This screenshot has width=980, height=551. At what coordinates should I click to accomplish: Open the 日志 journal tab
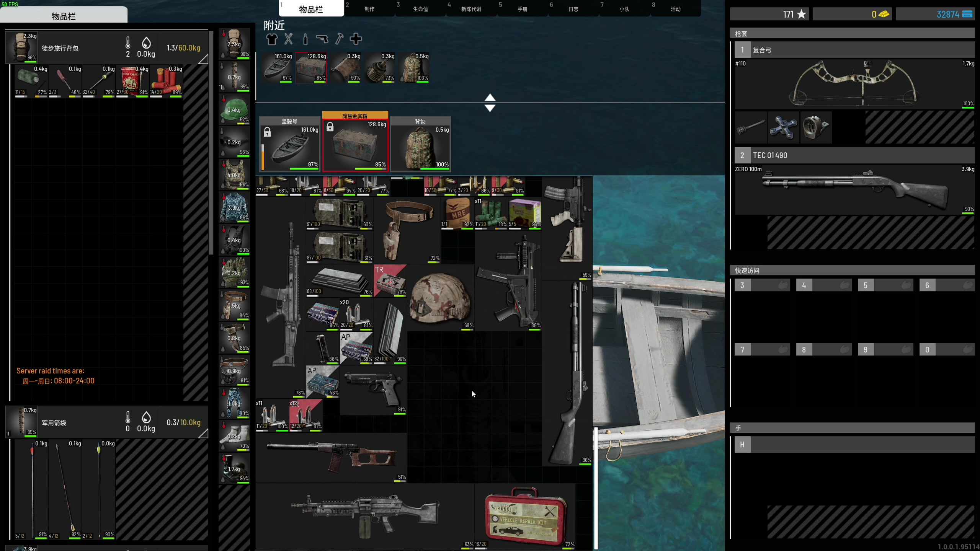pos(573,8)
